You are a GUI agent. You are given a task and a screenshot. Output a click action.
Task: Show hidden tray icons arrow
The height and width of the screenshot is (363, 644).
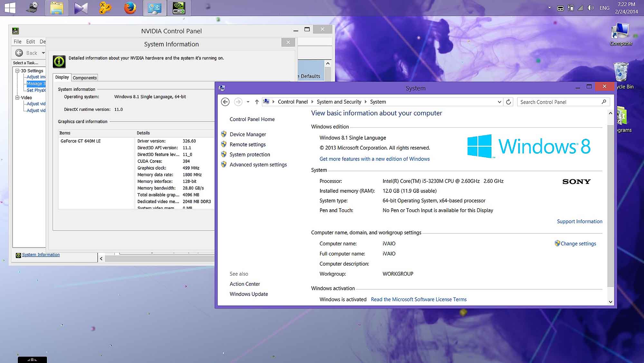click(549, 8)
